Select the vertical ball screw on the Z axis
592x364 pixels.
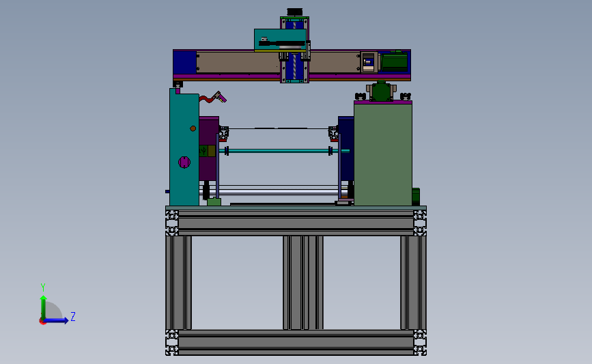pos(294,66)
